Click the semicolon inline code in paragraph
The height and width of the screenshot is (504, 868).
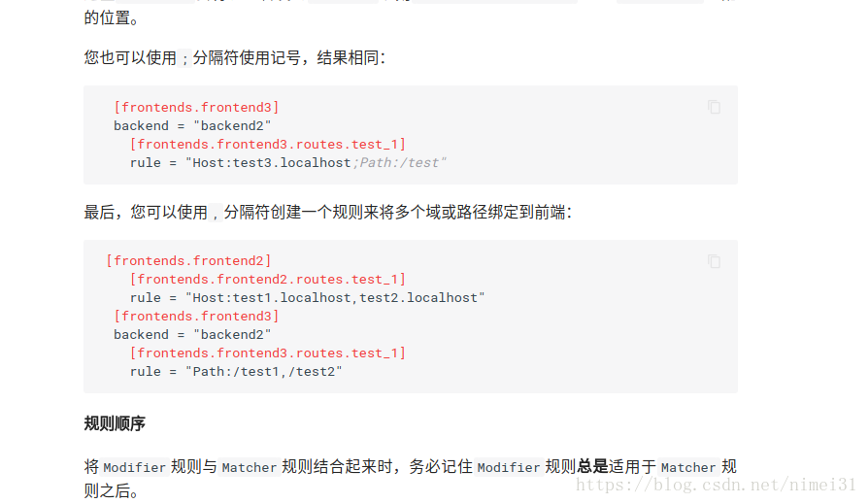click(184, 57)
